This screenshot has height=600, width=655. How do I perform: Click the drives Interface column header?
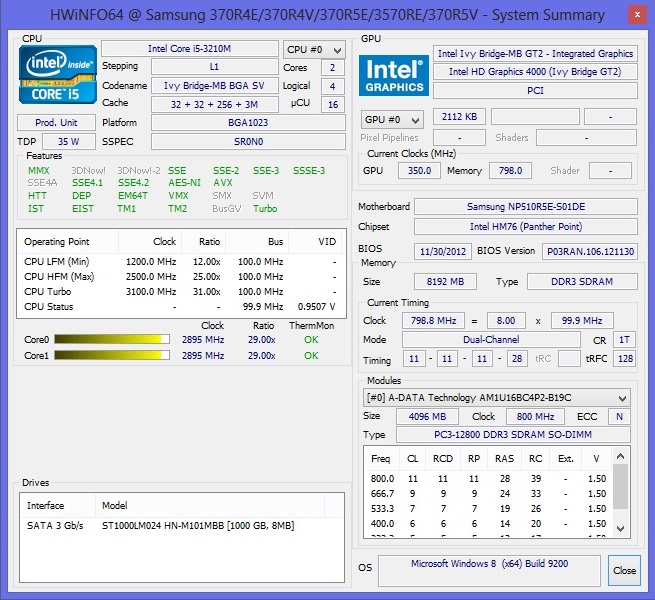point(58,506)
